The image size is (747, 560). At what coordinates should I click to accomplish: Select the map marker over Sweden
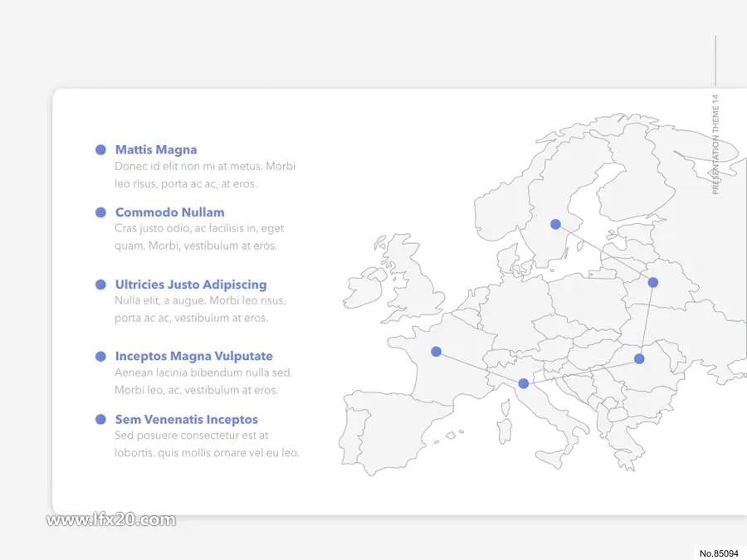pyautogui.click(x=555, y=224)
